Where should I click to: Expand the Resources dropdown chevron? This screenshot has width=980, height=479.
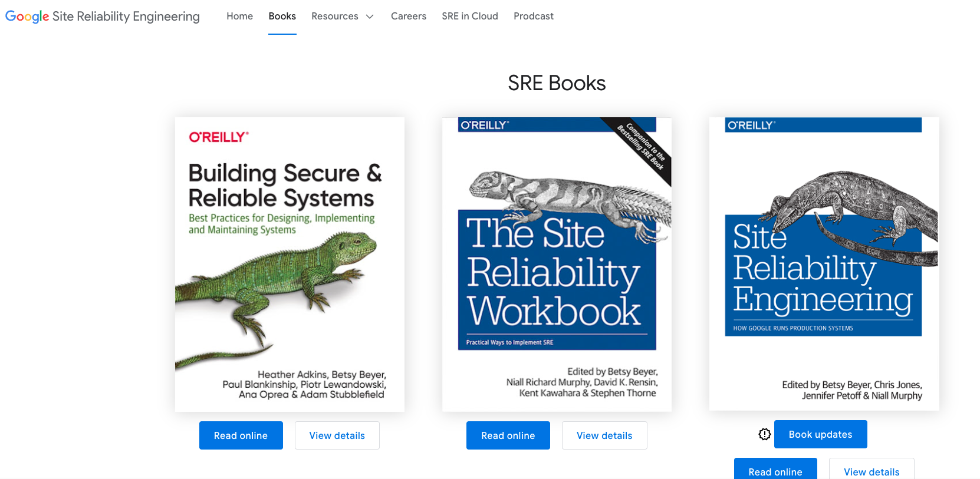[x=370, y=16]
